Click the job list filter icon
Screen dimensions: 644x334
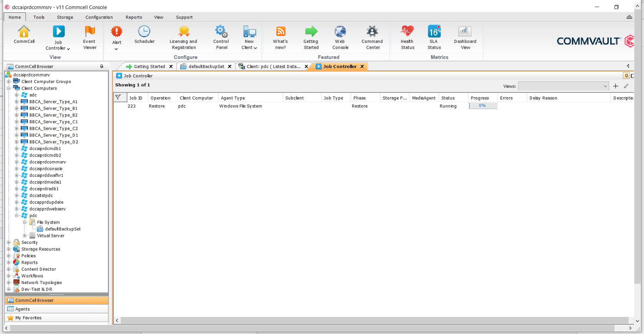tap(118, 97)
